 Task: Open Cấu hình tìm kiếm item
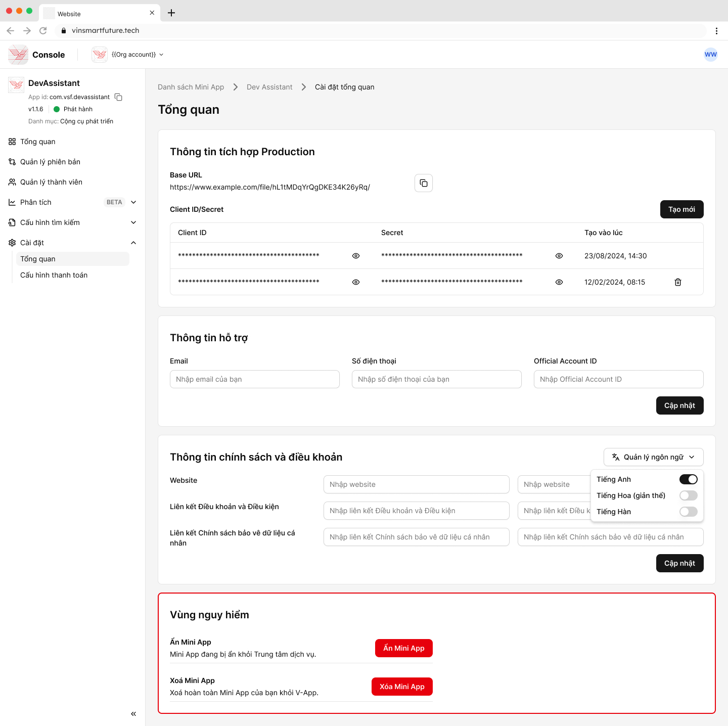click(50, 222)
